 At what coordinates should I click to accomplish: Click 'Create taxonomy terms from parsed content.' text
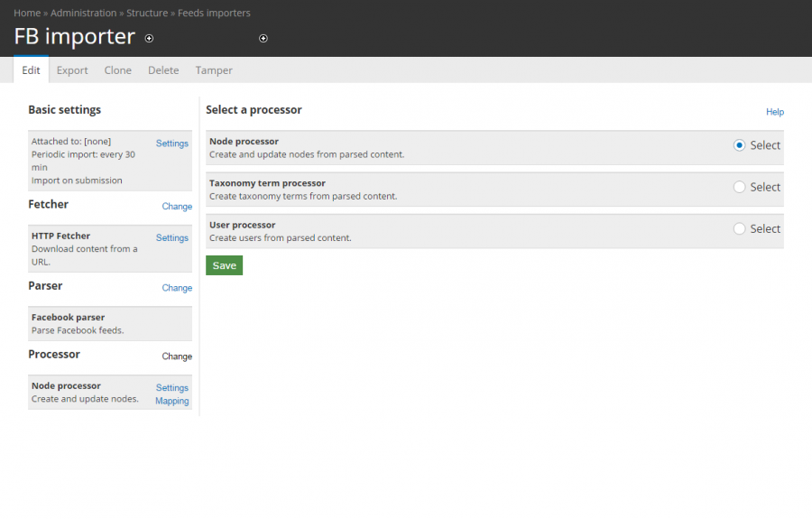[x=303, y=196]
